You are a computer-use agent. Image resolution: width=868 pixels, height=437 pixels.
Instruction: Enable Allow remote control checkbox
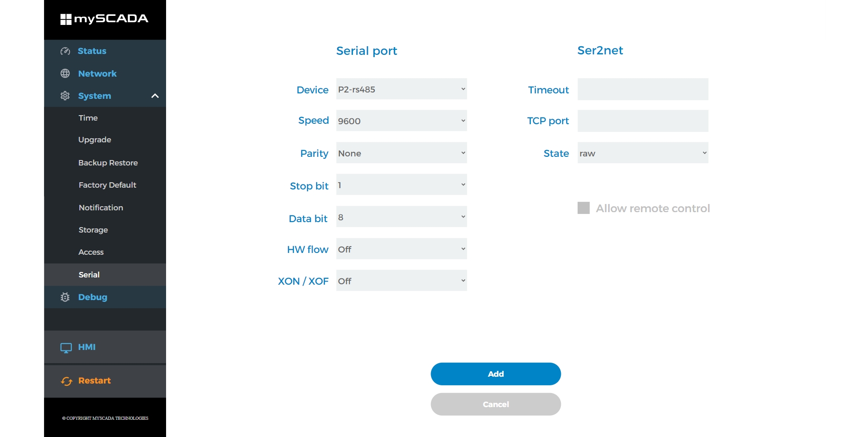point(584,208)
